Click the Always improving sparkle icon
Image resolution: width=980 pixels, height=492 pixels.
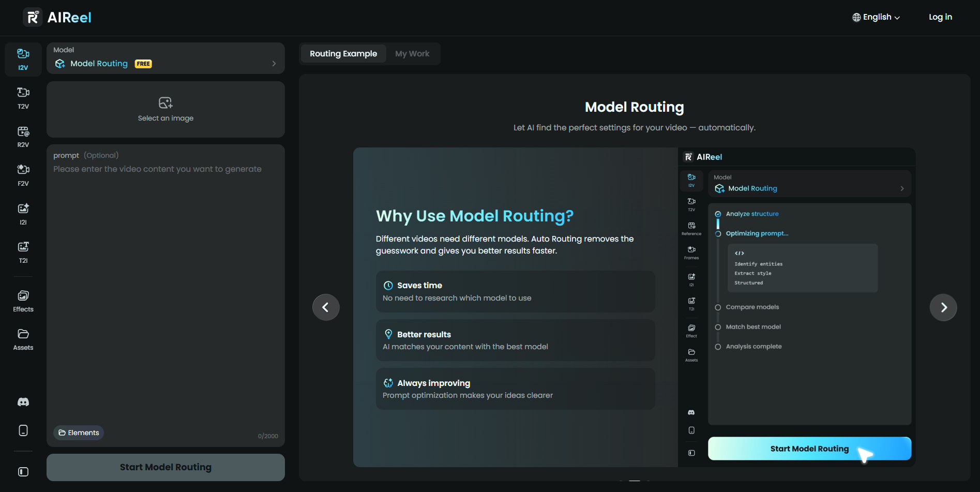388,383
